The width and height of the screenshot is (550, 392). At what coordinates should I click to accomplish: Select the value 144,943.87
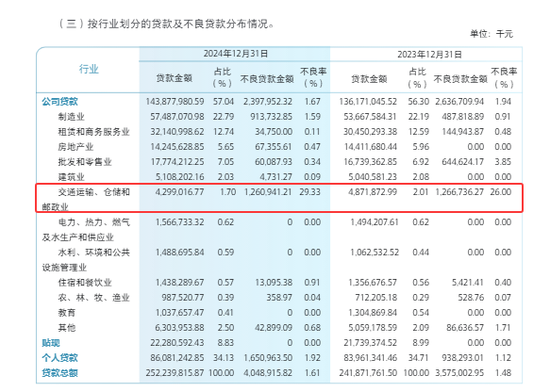[x=463, y=132]
